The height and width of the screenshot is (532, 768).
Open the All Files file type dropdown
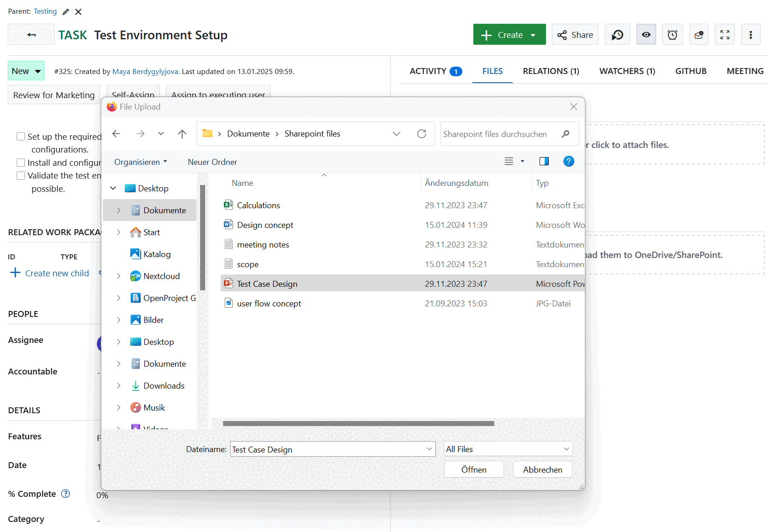click(508, 449)
